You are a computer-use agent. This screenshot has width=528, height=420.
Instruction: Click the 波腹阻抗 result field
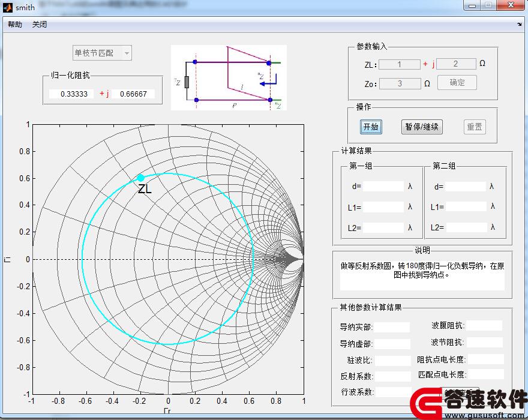point(484,325)
